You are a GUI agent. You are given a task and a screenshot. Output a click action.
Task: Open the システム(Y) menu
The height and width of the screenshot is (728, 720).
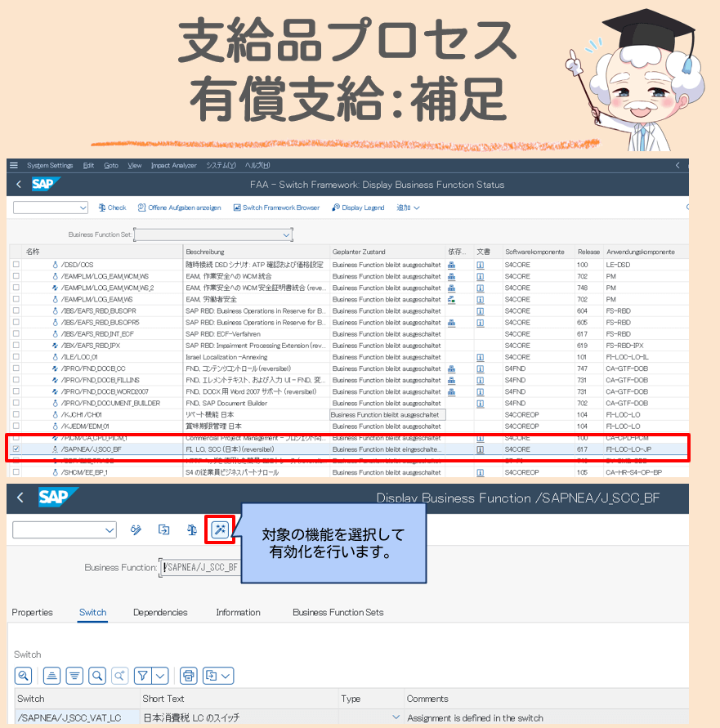coord(221,165)
